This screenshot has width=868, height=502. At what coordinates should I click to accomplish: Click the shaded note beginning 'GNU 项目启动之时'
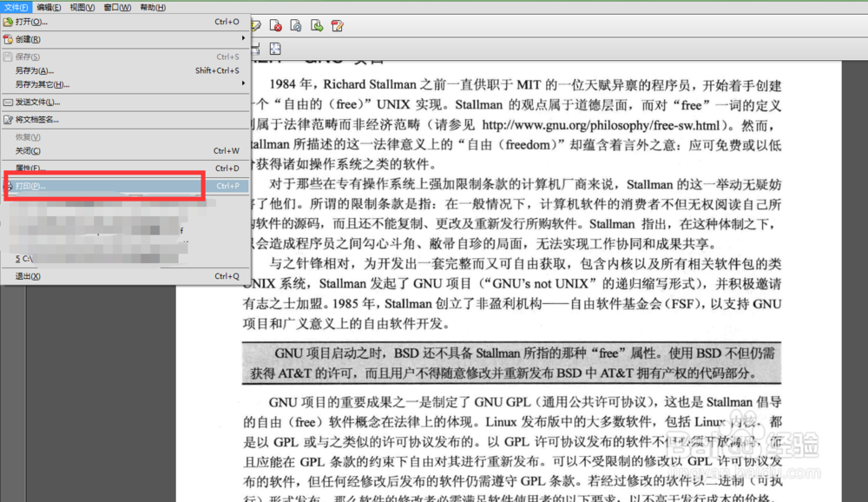tap(511, 363)
